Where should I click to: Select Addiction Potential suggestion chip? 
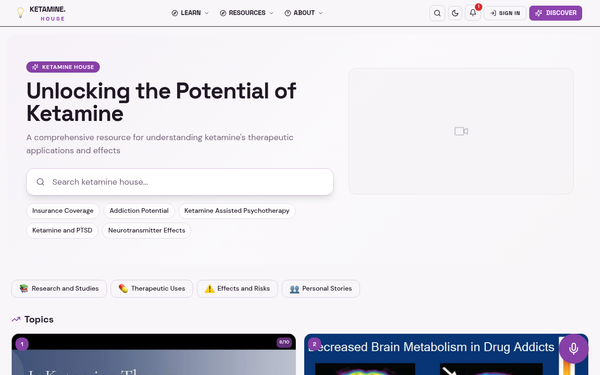click(x=139, y=211)
